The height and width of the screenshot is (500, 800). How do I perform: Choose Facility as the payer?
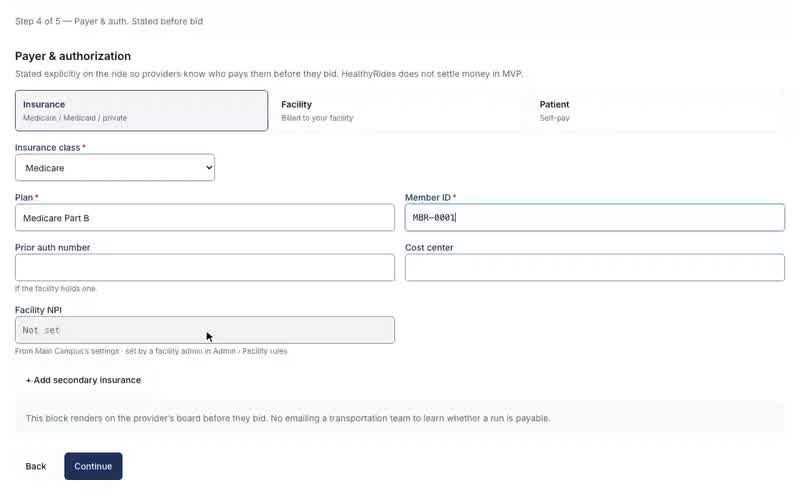point(399,111)
